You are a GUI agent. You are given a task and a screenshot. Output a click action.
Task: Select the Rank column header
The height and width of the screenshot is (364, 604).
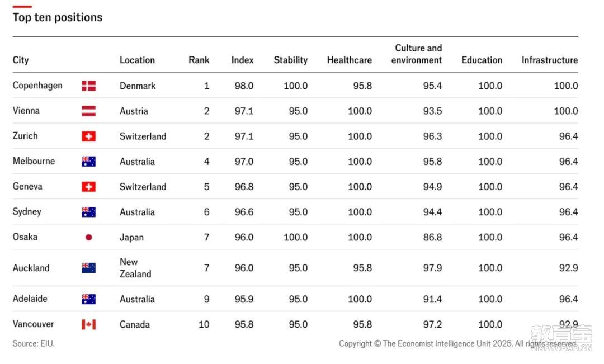pyautogui.click(x=199, y=60)
